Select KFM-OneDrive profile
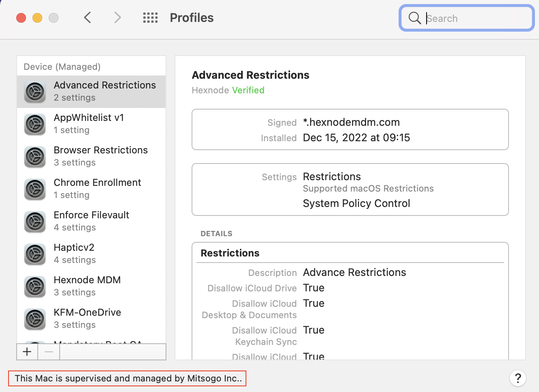 [91, 319]
